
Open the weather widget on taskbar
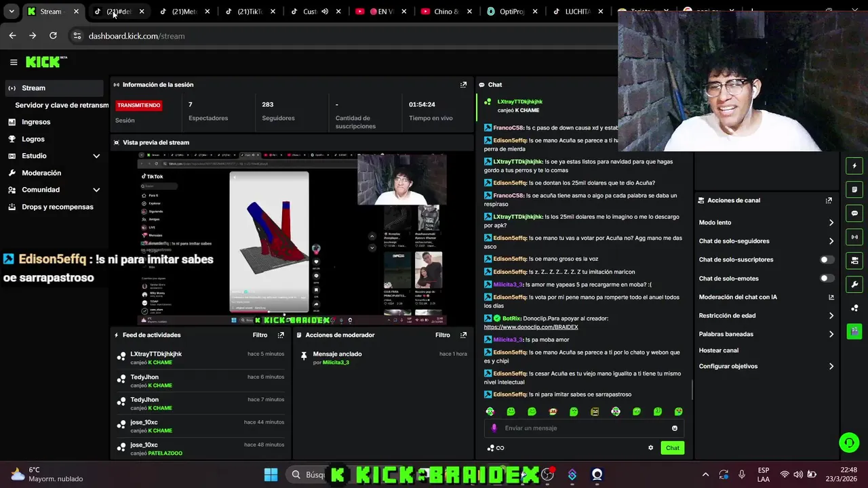point(46,474)
